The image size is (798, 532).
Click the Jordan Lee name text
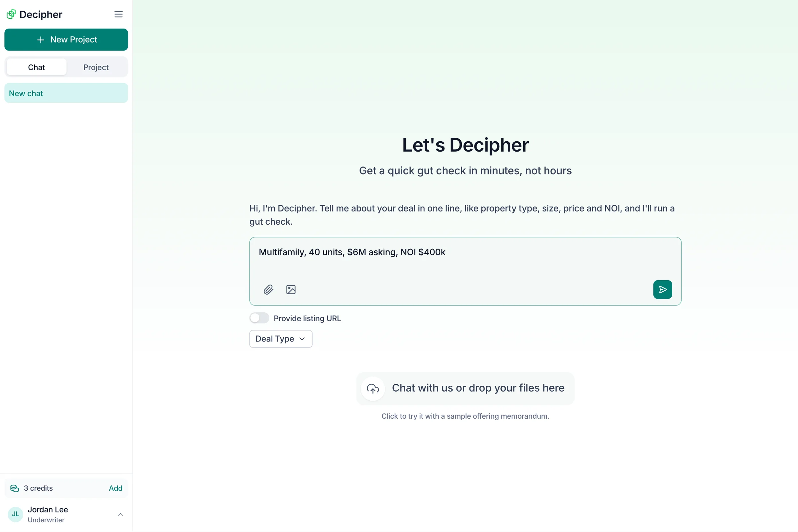(x=48, y=510)
